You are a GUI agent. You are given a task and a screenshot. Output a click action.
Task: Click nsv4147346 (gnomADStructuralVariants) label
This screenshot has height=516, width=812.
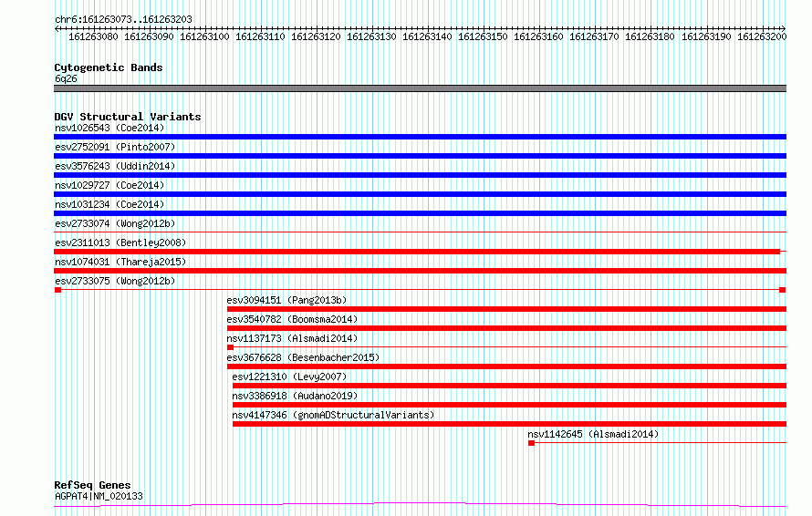[x=334, y=415]
